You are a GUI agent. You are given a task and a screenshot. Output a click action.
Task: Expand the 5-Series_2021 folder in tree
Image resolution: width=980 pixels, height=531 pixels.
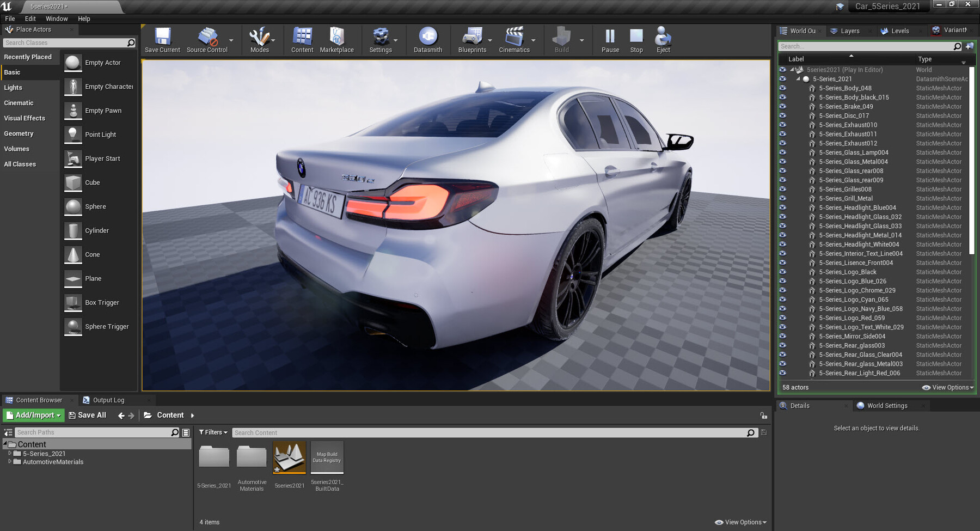(9, 453)
